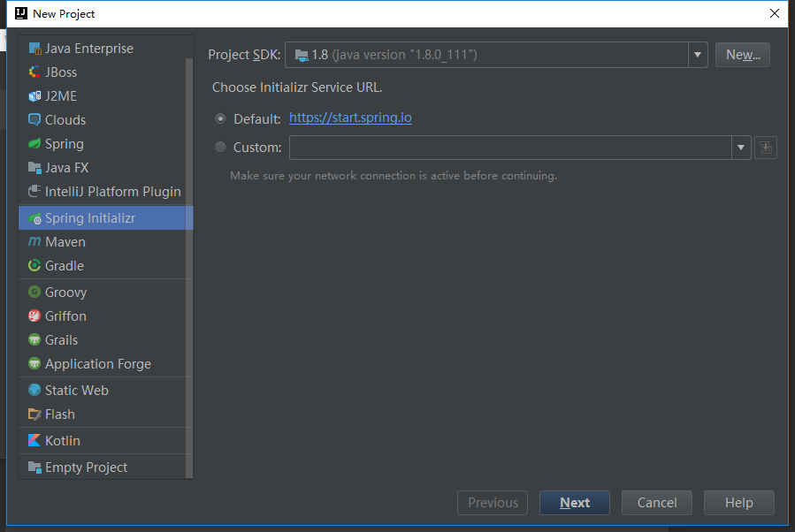795x532 pixels.
Task: Open Help for the wizard
Action: [x=738, y=503]
